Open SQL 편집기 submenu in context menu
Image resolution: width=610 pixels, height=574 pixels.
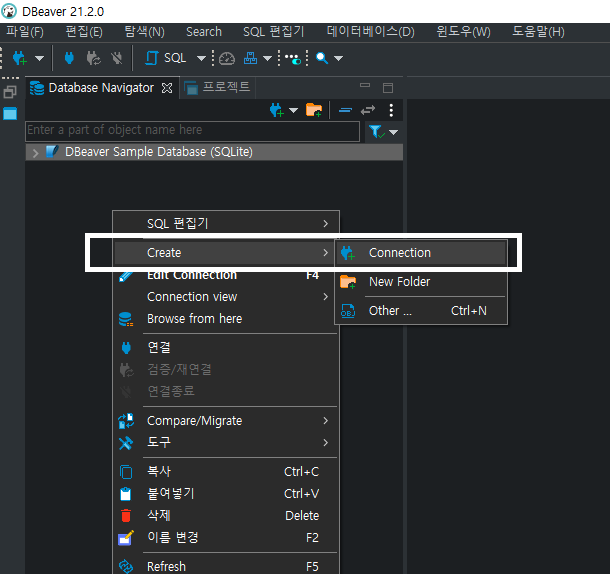[226, 224]
